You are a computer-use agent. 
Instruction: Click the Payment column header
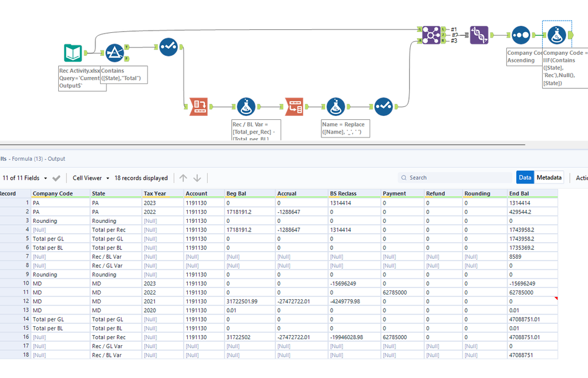(403, 193)
